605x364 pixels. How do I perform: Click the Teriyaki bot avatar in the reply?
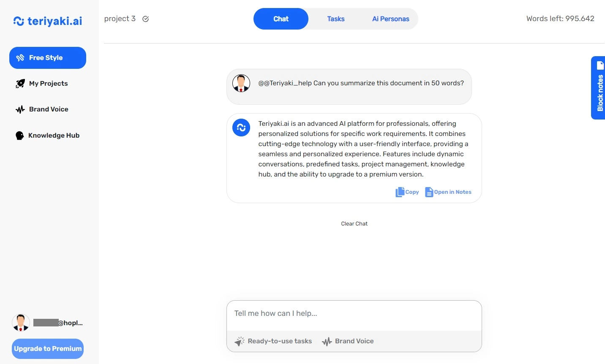pos(241,128)
